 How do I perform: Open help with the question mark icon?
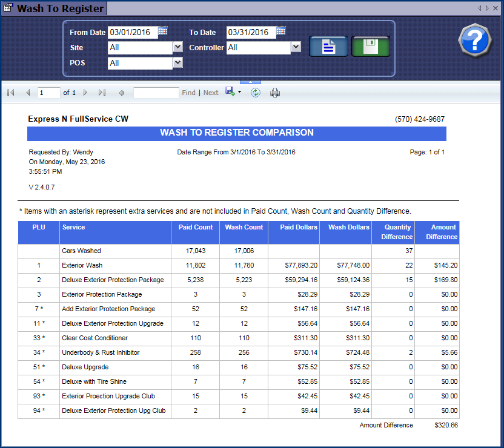tap(475, 41)
